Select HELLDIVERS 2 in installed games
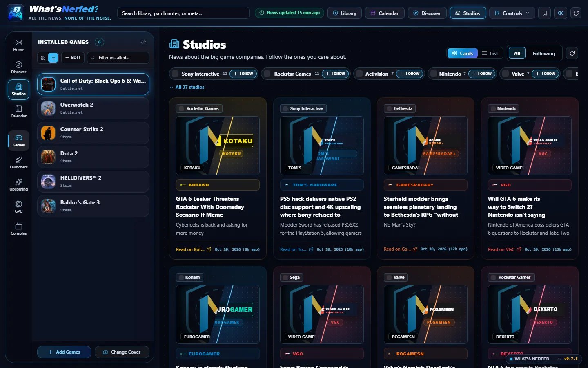 pyautogui.click(x=93, y=181)
